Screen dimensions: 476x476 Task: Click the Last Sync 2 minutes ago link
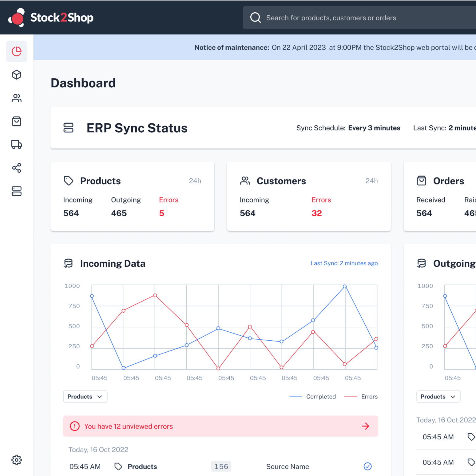[x=344, y=263]
